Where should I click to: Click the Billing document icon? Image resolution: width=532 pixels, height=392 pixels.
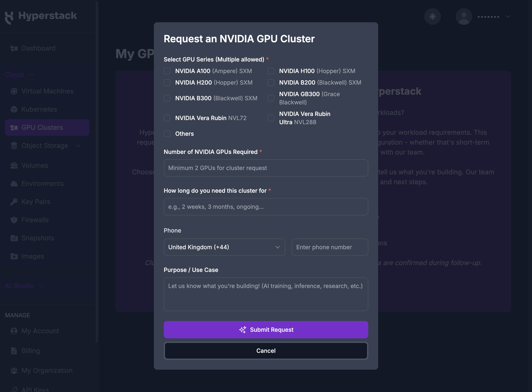point(14,351)
